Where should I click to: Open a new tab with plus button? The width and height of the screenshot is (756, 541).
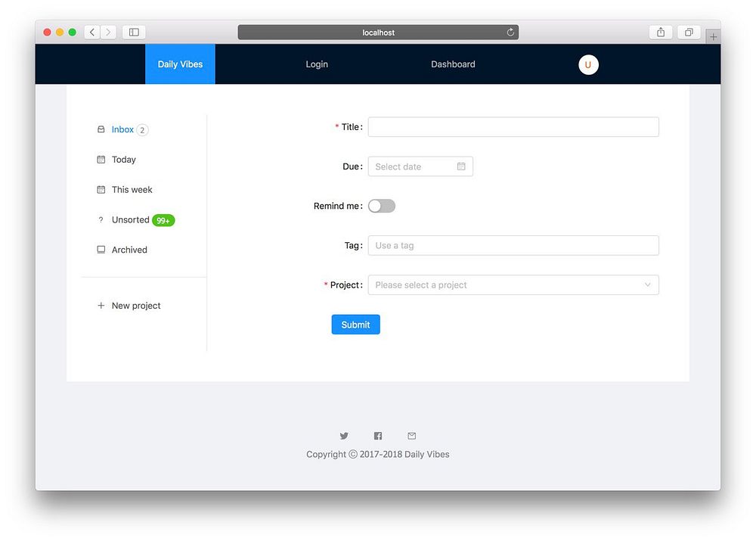(x=713, y=36)
